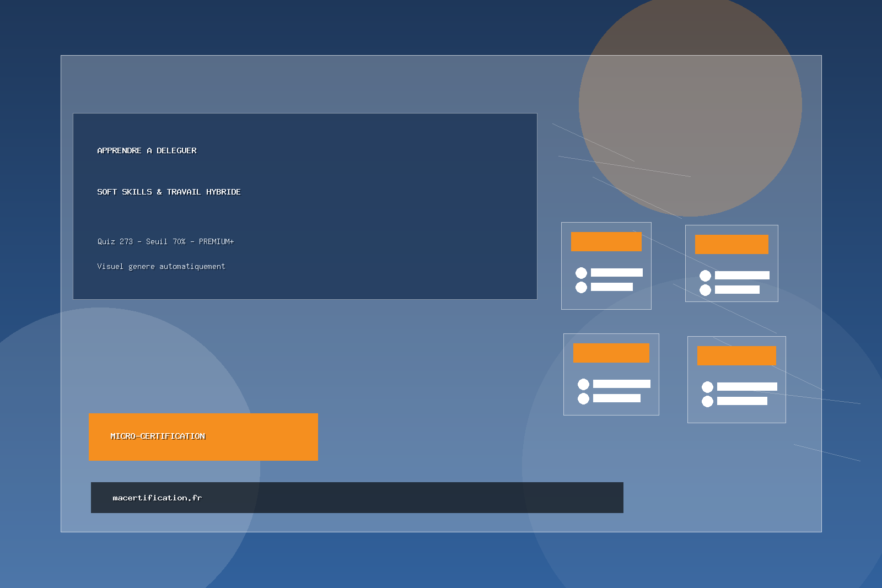Click orange header of top-left quiz card
Image resolution: width=882 pixels, height=588 pixels.
[x=606, y=241]
